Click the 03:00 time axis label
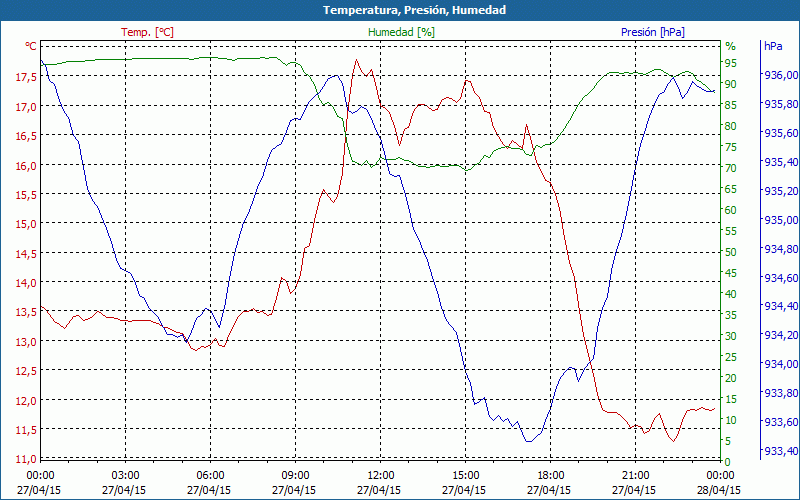The image size is (800, 500). coord(125,476)
